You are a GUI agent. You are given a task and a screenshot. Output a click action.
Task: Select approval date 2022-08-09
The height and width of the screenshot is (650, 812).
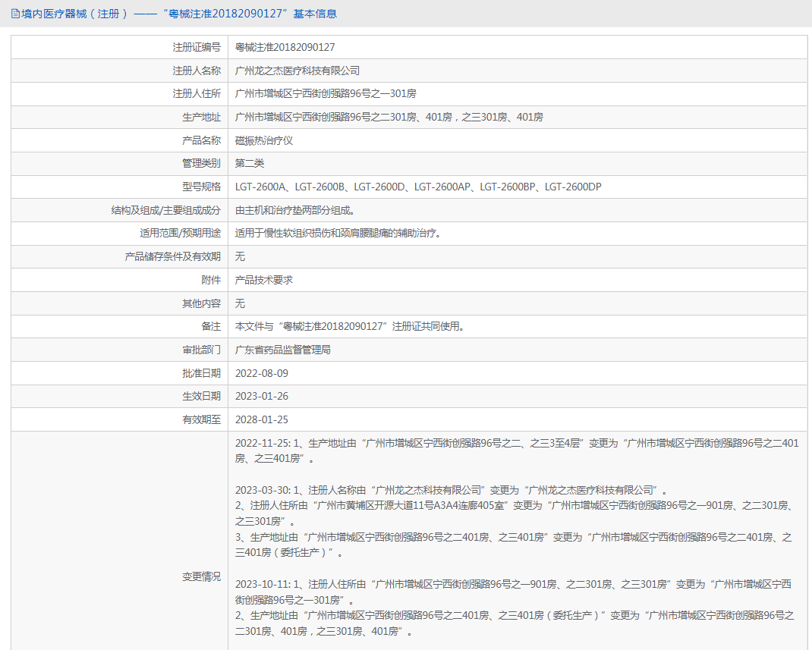(262, 373)
